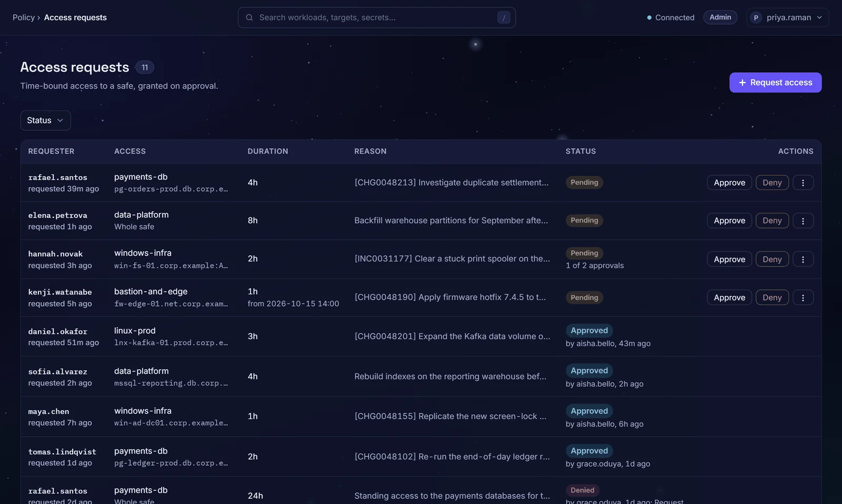Click reason '[CHG0048201] Expand the Kafka data volume'
This screenshot has height=504, width=842.
click(452, 336)
